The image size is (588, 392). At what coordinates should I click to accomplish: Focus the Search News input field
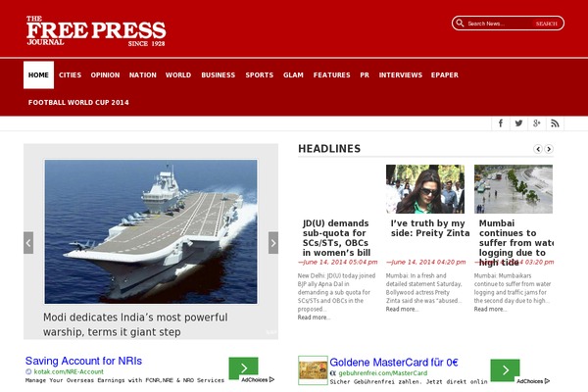point(499,24)
